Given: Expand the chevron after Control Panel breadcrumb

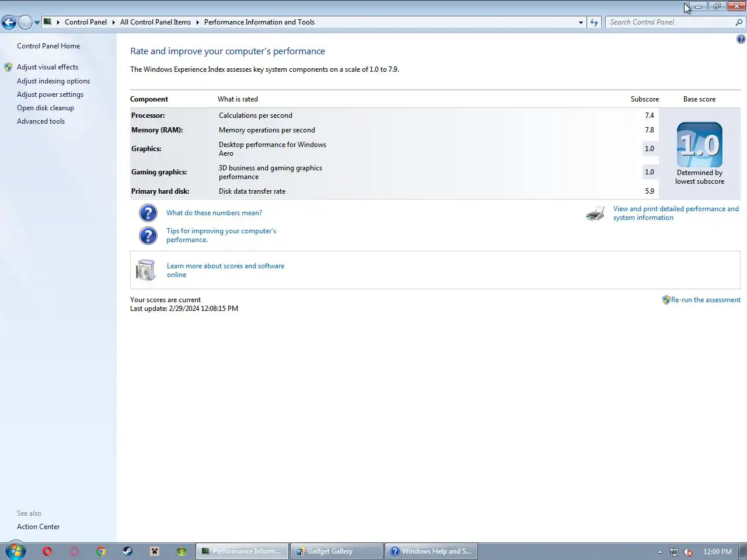Looking at the screenshot, I should coord(113,22).
